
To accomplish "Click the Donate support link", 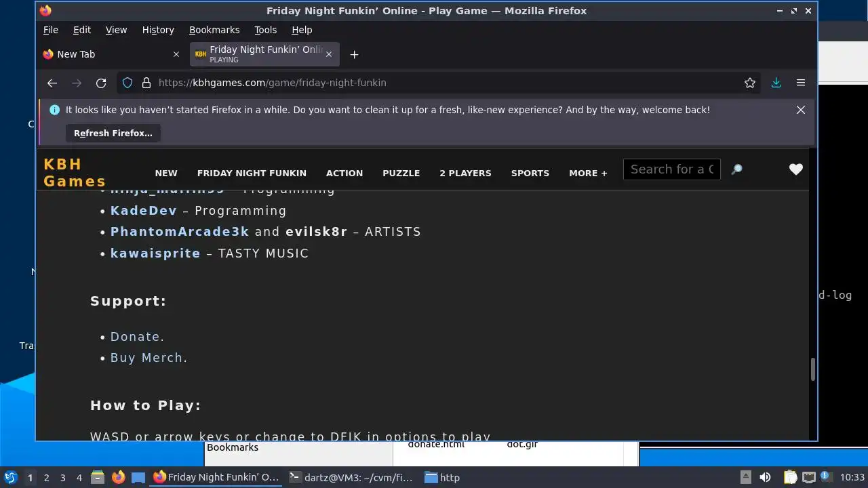I will click(x=136, y=337).
